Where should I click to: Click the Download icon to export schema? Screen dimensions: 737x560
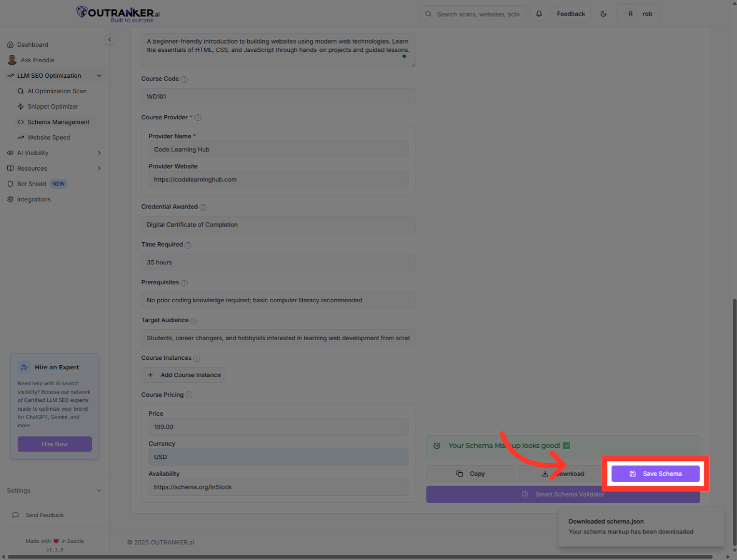pyautogui.click(x=545, y=473)
